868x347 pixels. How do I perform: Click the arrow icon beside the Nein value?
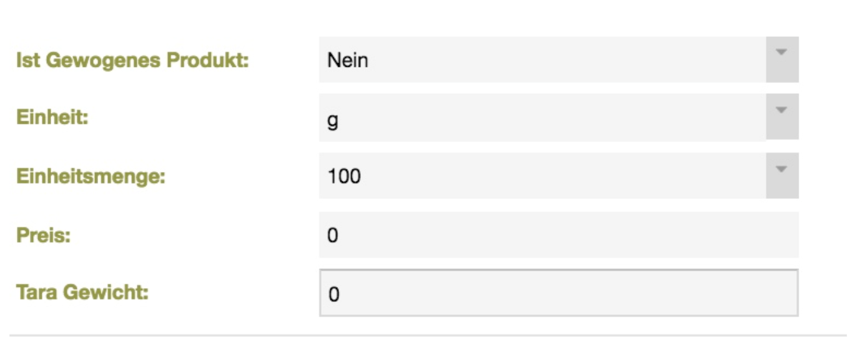tap(782, 59)
